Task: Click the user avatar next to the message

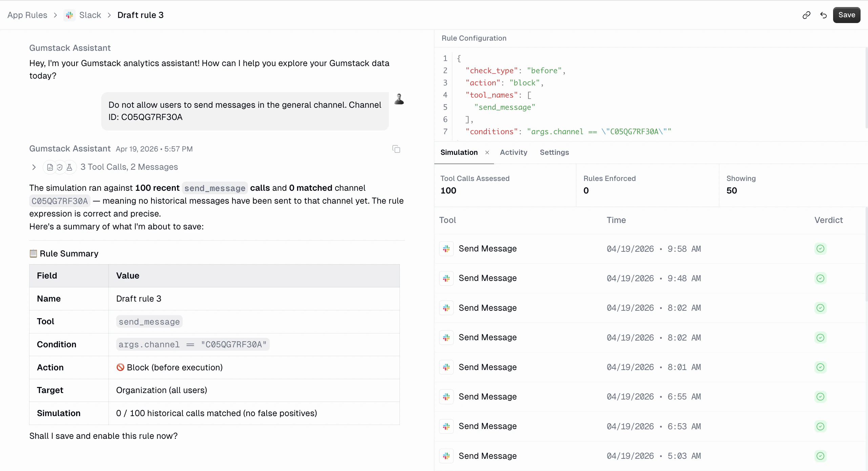Action: (399, 99)
